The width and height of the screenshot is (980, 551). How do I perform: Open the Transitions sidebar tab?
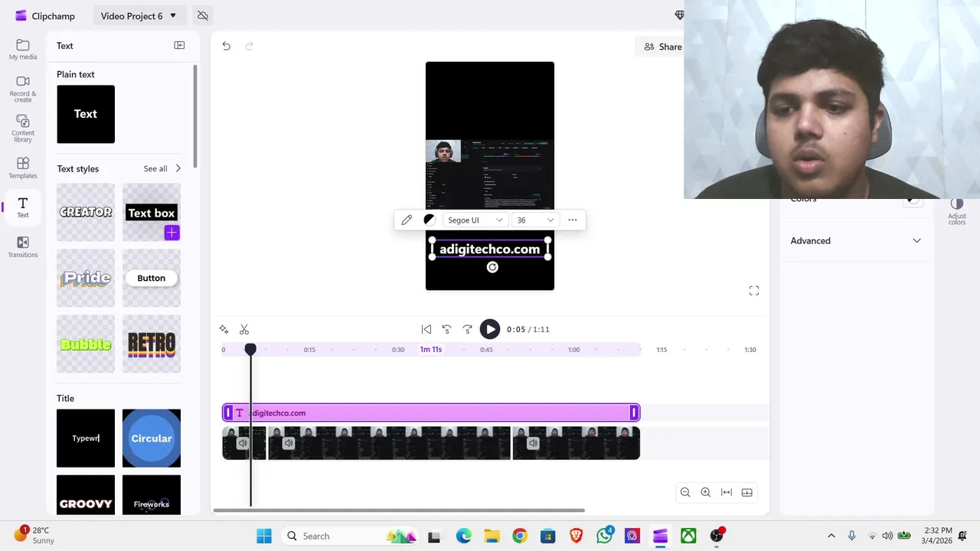[x=23, y=246]
